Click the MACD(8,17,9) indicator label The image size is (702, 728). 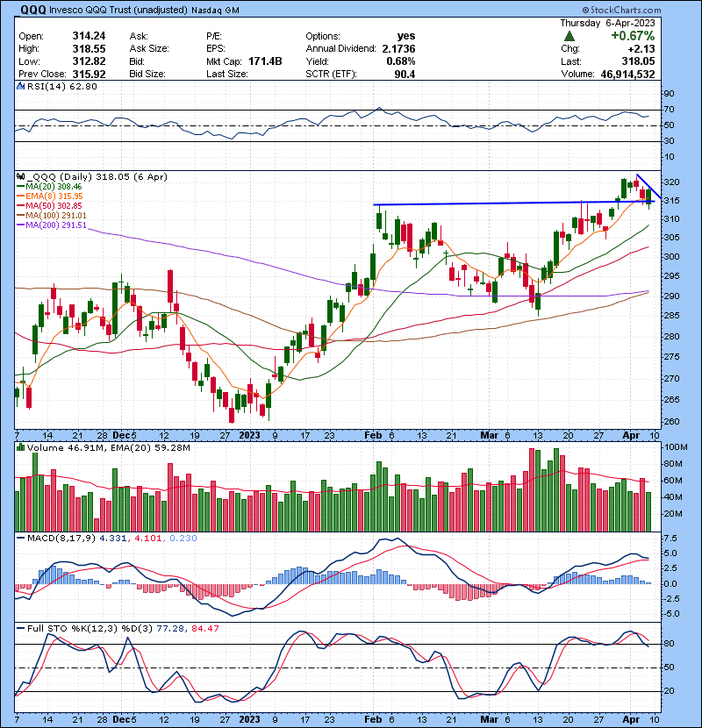pos(61,539)
